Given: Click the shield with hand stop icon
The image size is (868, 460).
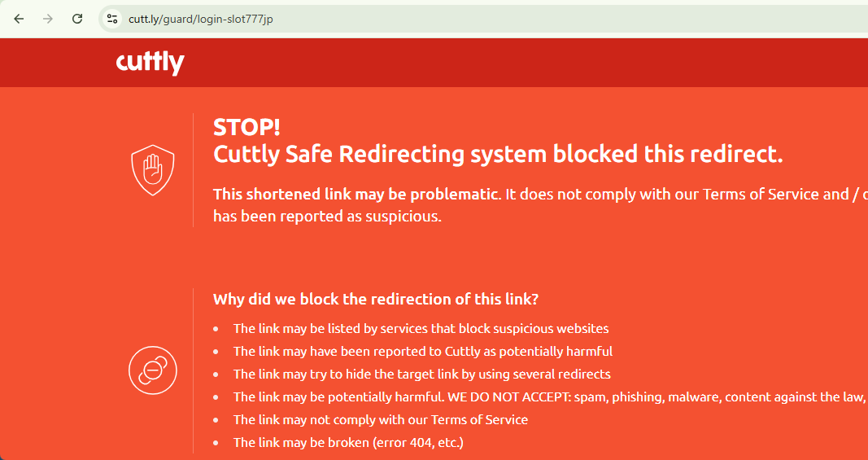Looking at the screenshot, I should [153, 170].
